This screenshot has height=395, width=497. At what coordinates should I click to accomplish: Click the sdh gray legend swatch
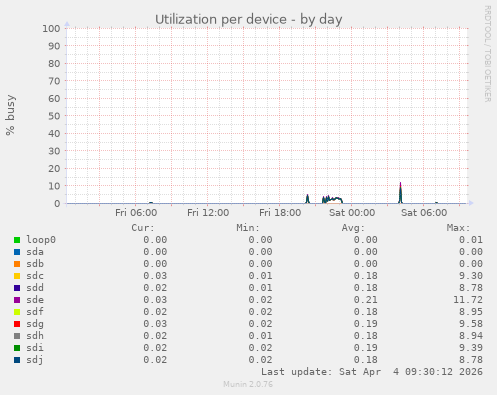[x=17, y=336]
